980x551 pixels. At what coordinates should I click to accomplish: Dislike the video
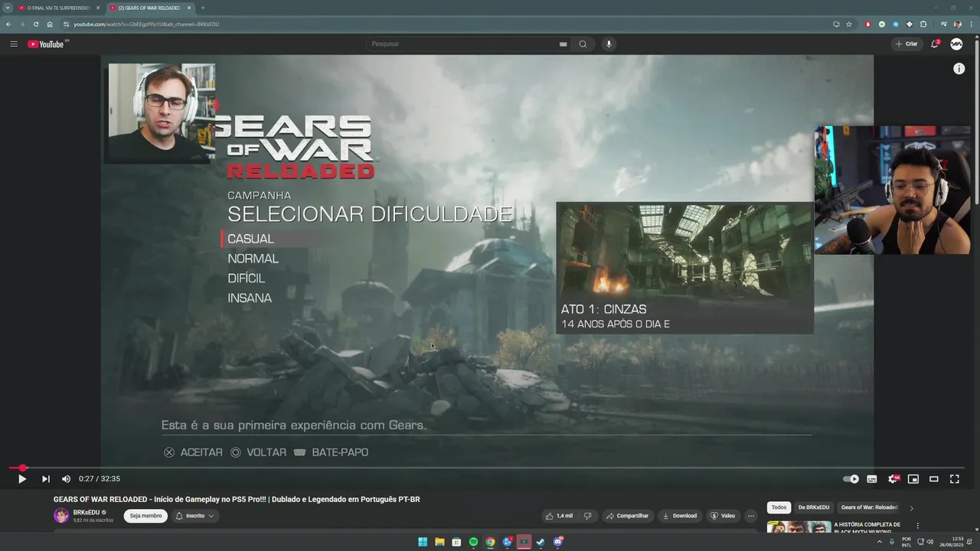click(587, 516)
